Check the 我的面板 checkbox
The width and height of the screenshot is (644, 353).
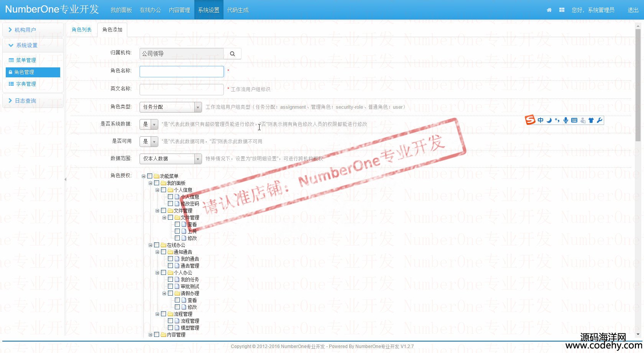pyautogui.click(x=157, y=183)
